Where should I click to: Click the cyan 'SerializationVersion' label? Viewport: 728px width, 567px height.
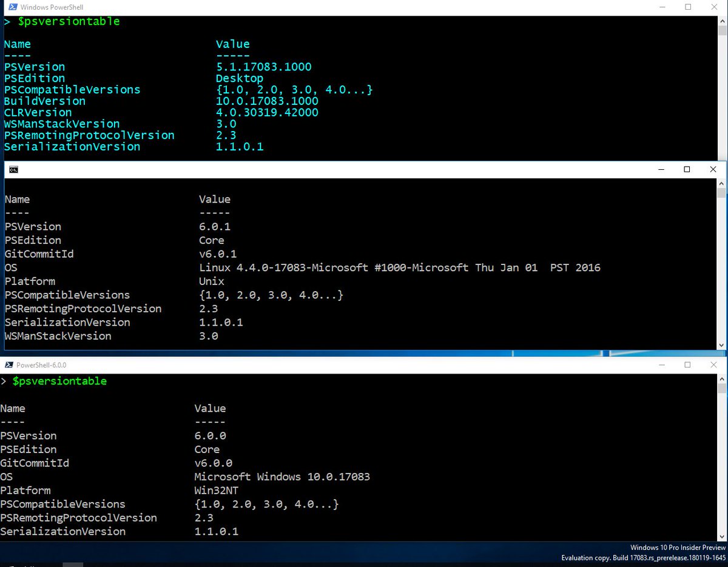pyautogui.click(x=72, y=147)
